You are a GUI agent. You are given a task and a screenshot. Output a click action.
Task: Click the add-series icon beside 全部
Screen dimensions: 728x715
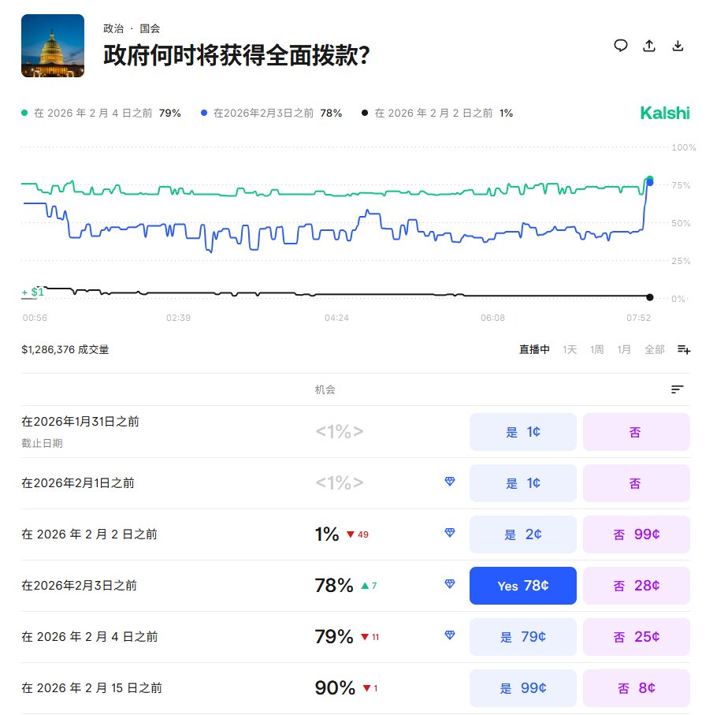coord(683,349)
